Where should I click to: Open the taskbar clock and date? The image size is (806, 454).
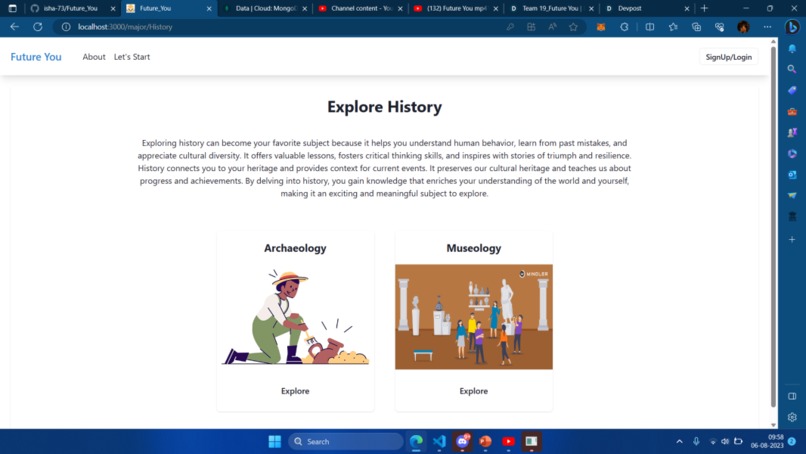click(767, 441)
